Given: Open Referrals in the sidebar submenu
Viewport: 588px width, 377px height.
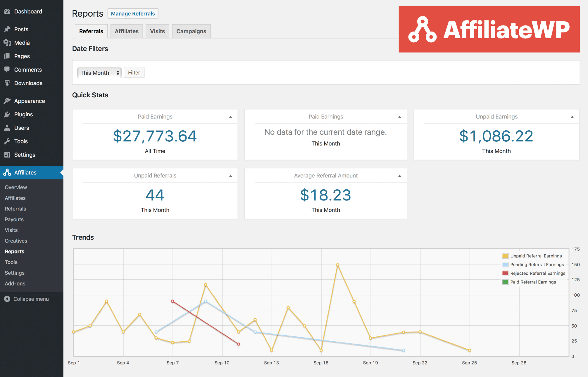Looking at the screenshot, I should pos(15,209).
